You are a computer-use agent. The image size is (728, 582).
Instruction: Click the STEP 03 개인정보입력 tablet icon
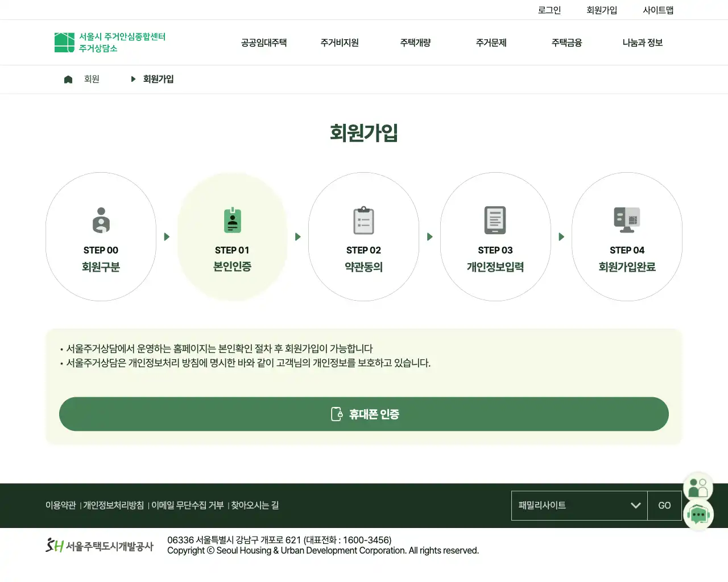[495, 221]
